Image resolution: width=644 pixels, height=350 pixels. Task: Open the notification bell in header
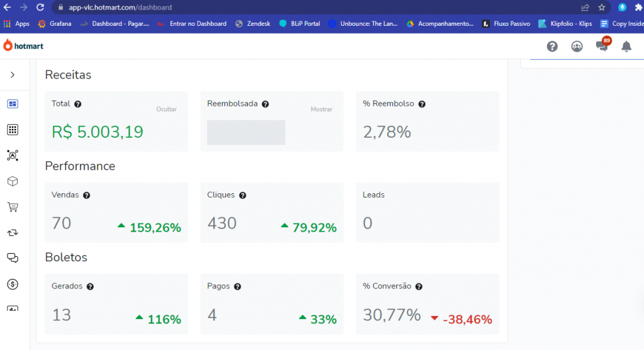coord(626,47)
